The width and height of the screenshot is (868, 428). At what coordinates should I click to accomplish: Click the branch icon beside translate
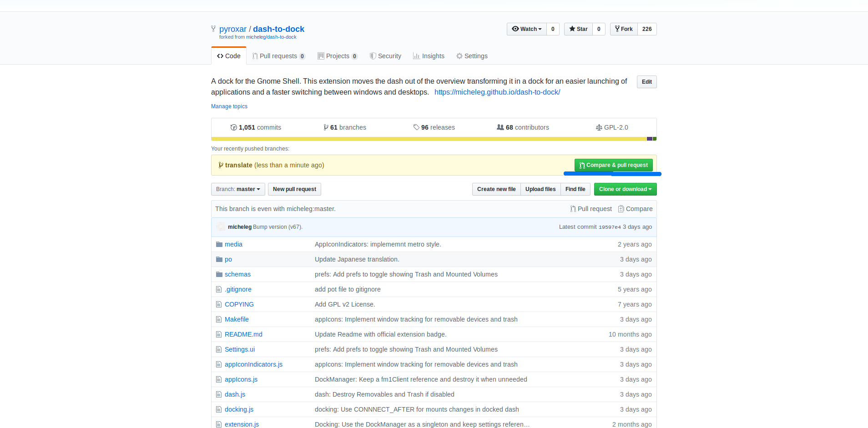221,165
